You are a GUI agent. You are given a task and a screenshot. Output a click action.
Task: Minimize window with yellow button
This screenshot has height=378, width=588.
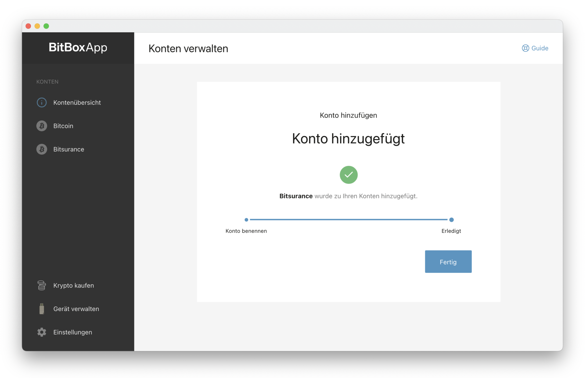click(x=37, y=26)
